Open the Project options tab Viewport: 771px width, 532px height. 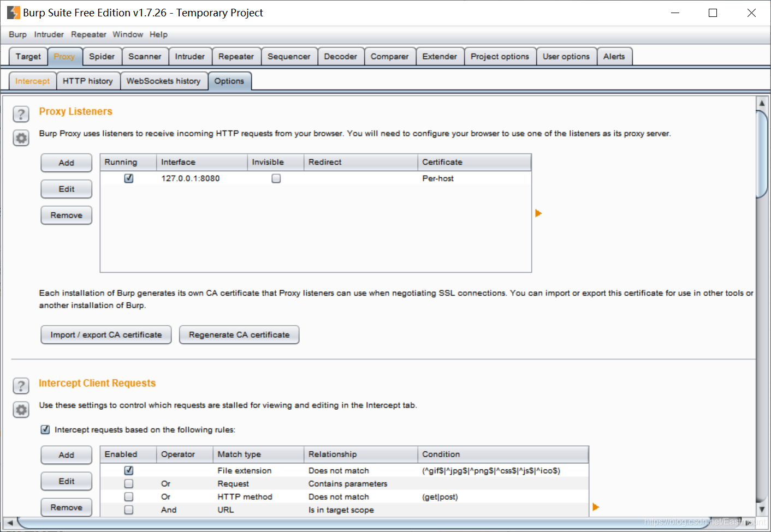tap(500, 56)
